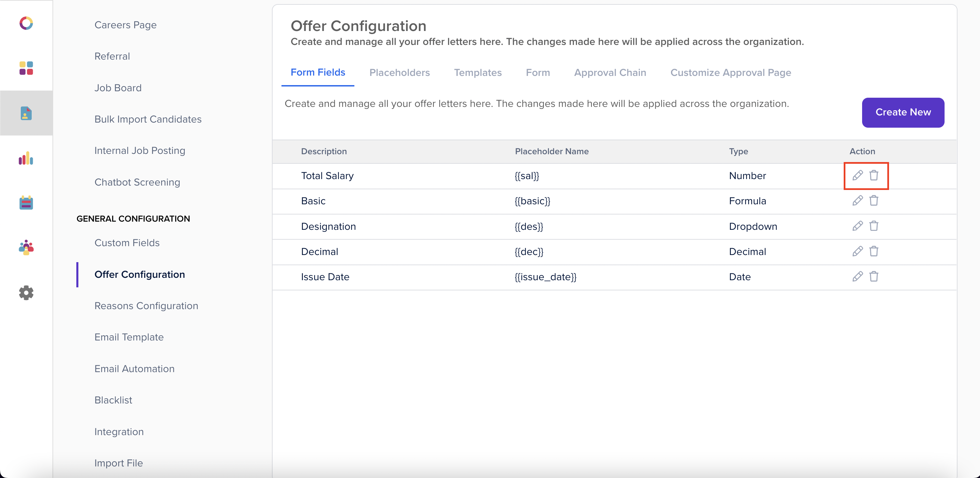The height and width of the screenshot is (478, 980).
Task: Delete the Basic formula field
Action: pos(874,201)
